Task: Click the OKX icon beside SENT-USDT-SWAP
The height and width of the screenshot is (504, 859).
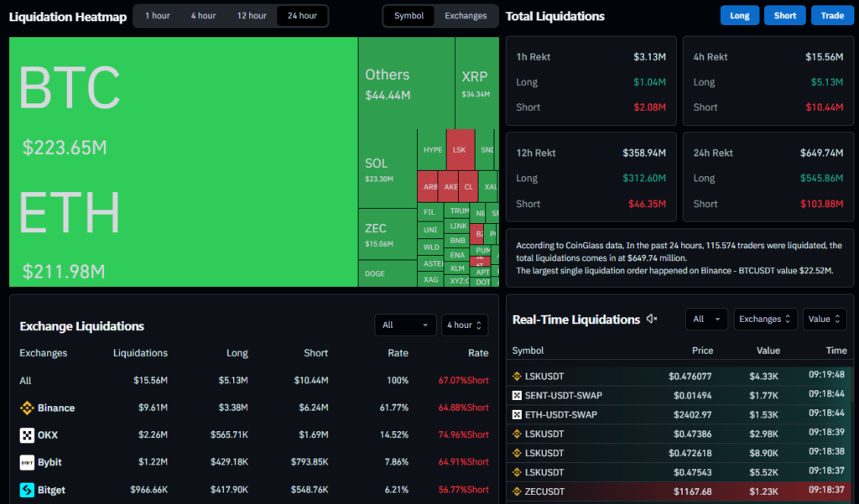Action: pos(517,396)
